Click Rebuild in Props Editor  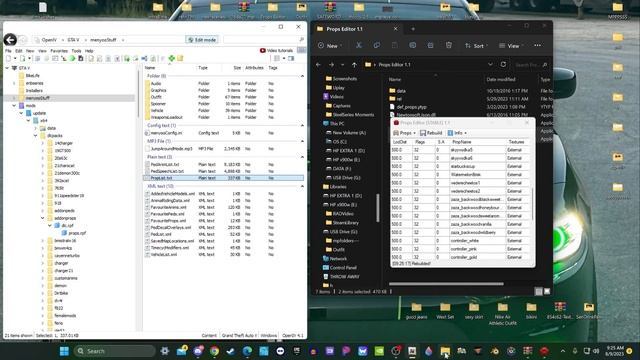pos(431,133)
